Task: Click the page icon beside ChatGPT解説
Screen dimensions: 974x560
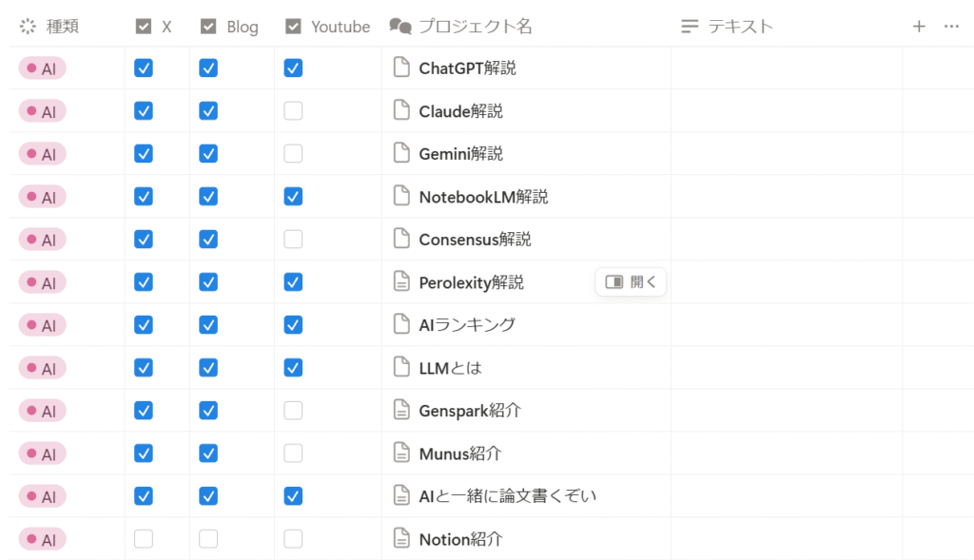Action: 402,68
